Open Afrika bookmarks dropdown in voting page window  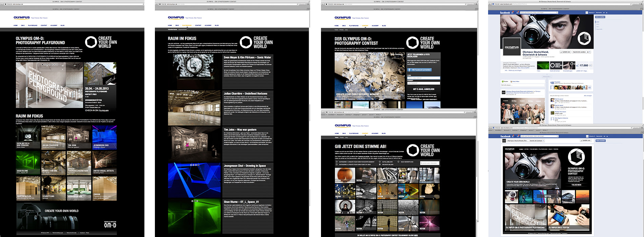point(378,115)
